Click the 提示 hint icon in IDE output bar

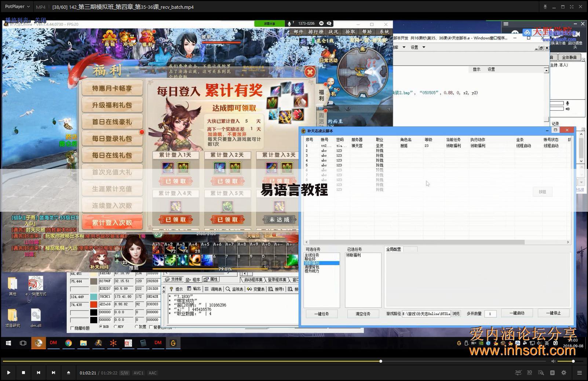(171, 289)
